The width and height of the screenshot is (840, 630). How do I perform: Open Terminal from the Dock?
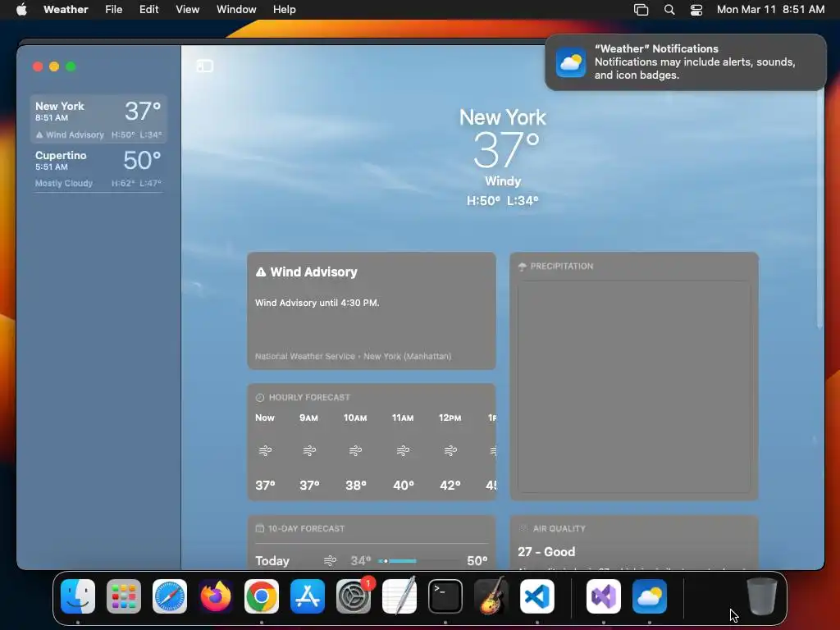[x=445, y=596]
